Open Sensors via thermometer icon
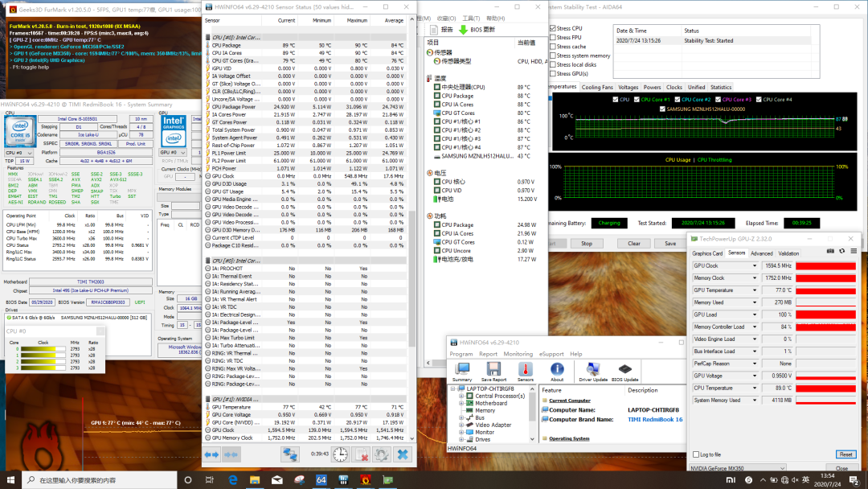 (x=525, y=369)
